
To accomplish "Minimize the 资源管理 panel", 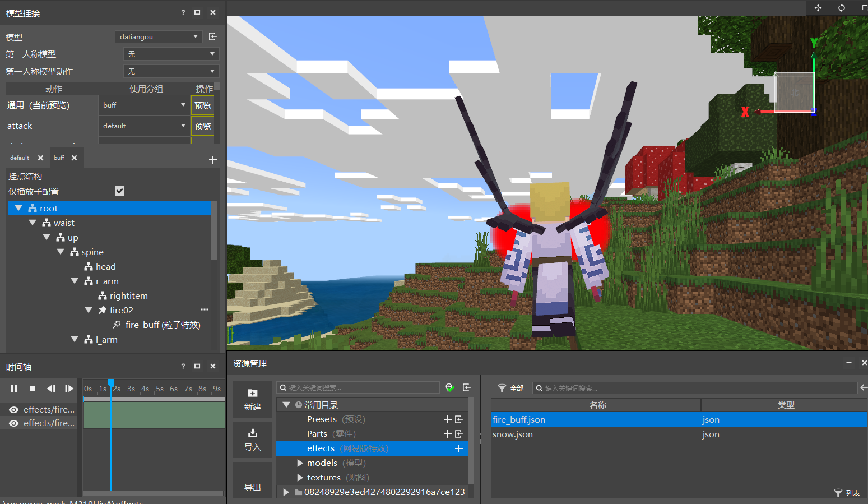I will point(849,363).
